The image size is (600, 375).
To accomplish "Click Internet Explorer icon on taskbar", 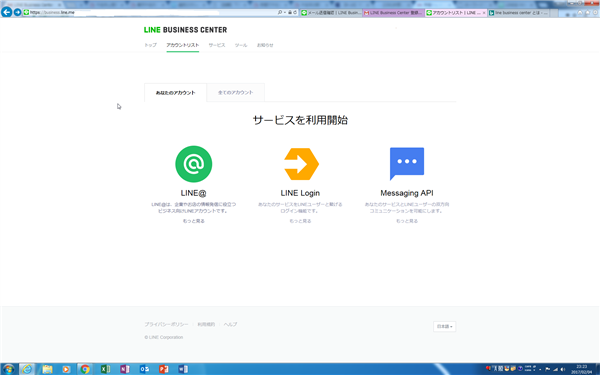I will 27,369.
